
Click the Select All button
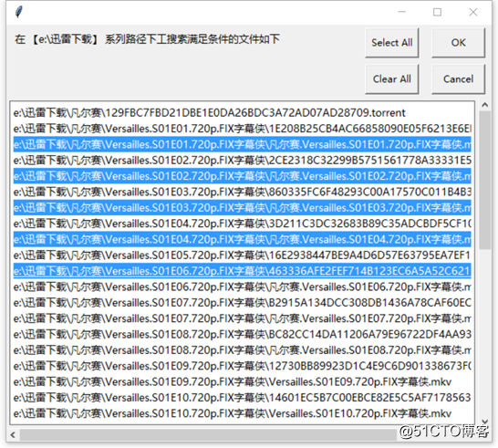pyautogui.click(x=391, y=43)
